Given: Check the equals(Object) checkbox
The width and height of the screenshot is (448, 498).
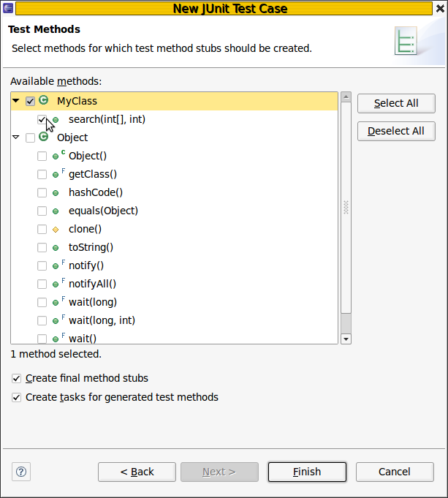Looking at the screenshot, I should 42,211.
